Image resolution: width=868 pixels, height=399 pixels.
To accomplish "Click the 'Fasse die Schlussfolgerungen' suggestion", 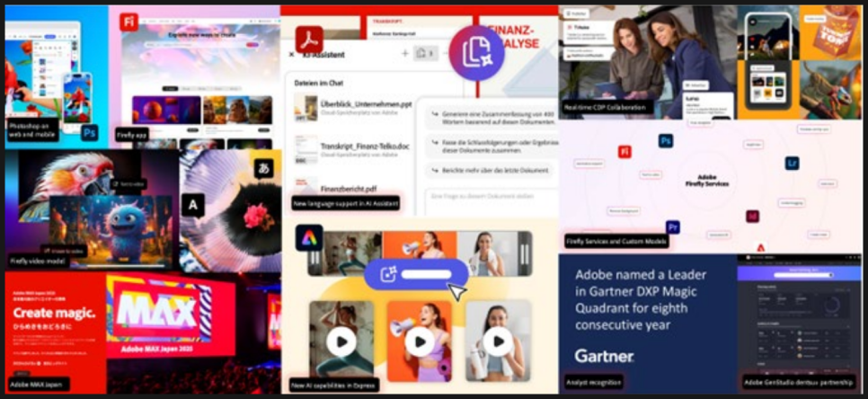I will pyautogui.click(x=492, y=146).
